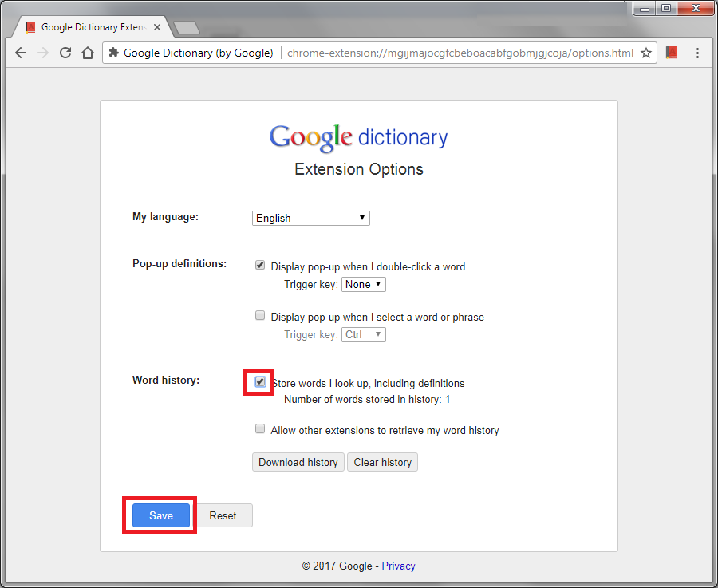The width and height of the screenshot is (718, 588).
Task: Save the extension options
Action: point(160,515)
